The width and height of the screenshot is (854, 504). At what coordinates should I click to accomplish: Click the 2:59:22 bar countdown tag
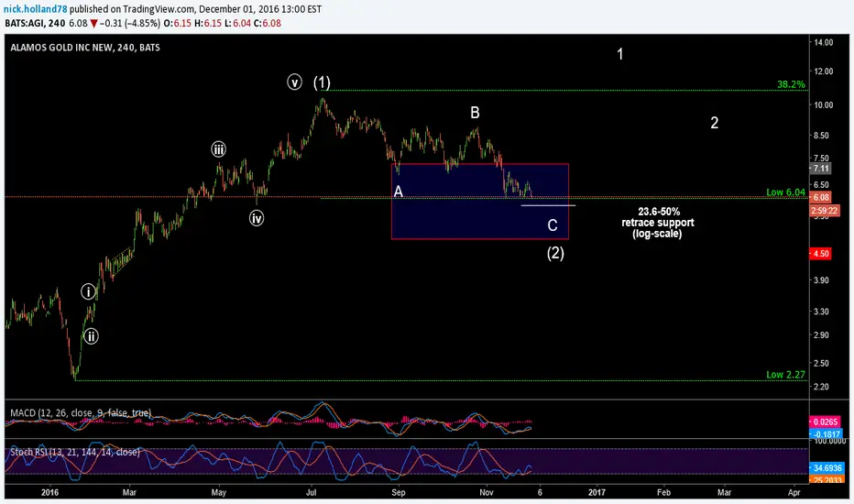click(x=824, y=211)
